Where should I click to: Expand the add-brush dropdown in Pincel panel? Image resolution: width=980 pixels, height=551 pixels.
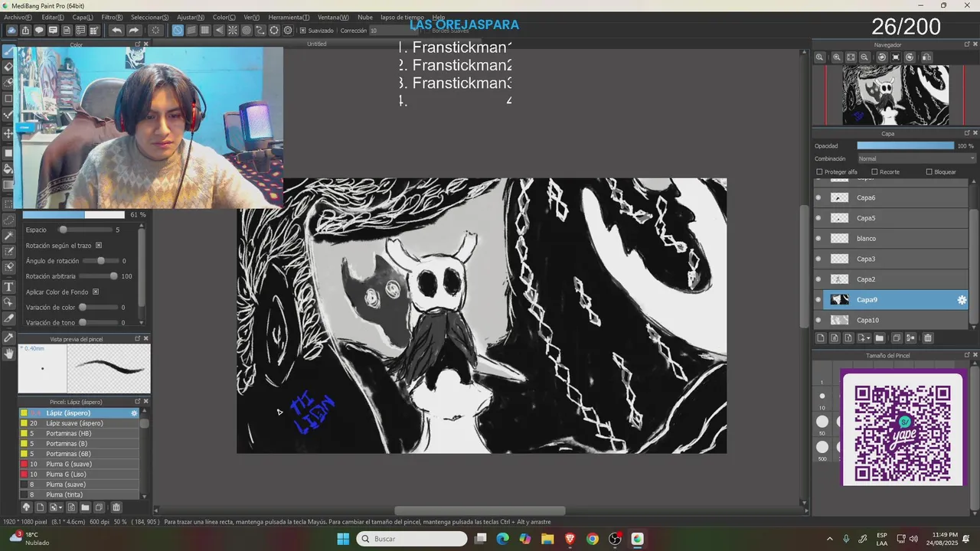[x=57, y=507]
